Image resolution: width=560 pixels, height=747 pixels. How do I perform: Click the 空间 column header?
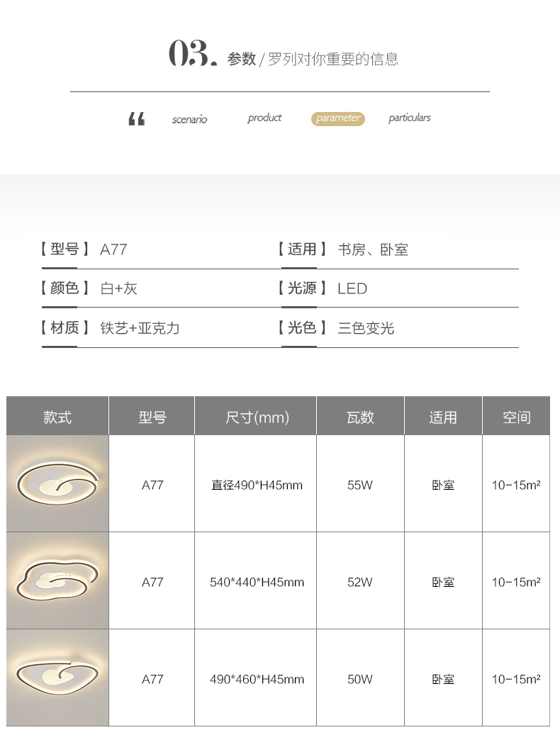coord(516,417)
